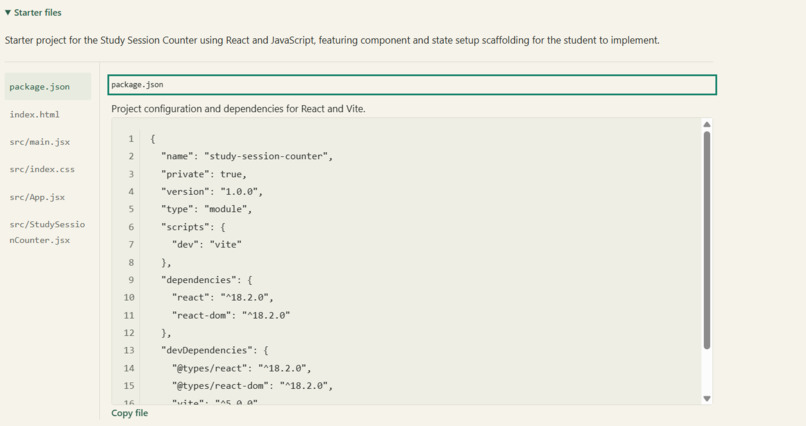Open src/StudySessionCounter.jsx in the file list

pos(48,232)
